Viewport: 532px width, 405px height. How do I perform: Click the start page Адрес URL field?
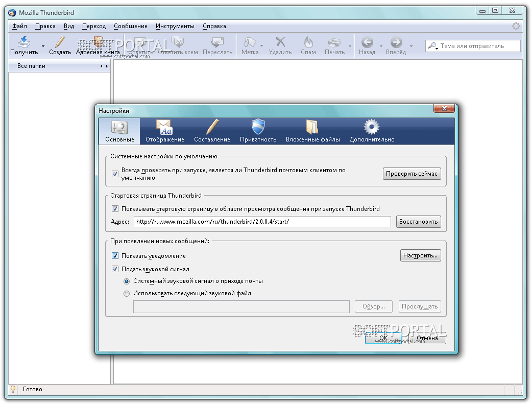262,222
